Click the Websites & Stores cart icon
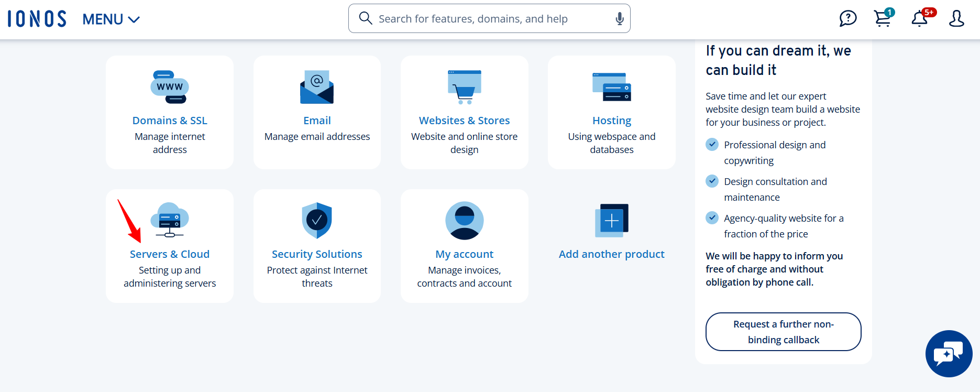This screenshot has width=980, height=392. pos(465,87)
